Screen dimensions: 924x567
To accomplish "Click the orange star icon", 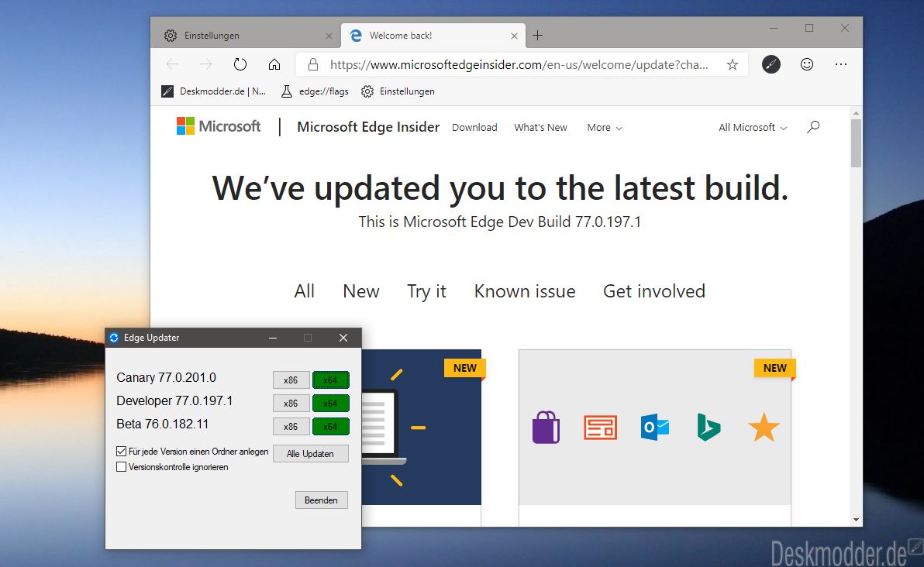I will click(x=764, y=427).
